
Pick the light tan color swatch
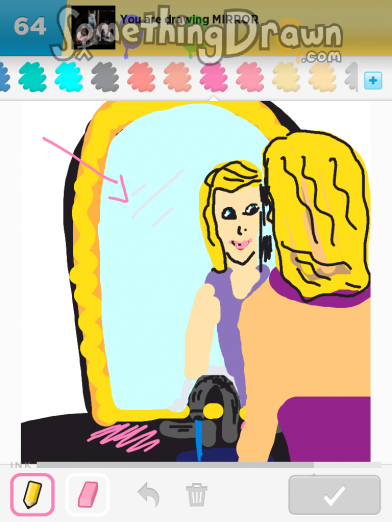tap(322, 77)
